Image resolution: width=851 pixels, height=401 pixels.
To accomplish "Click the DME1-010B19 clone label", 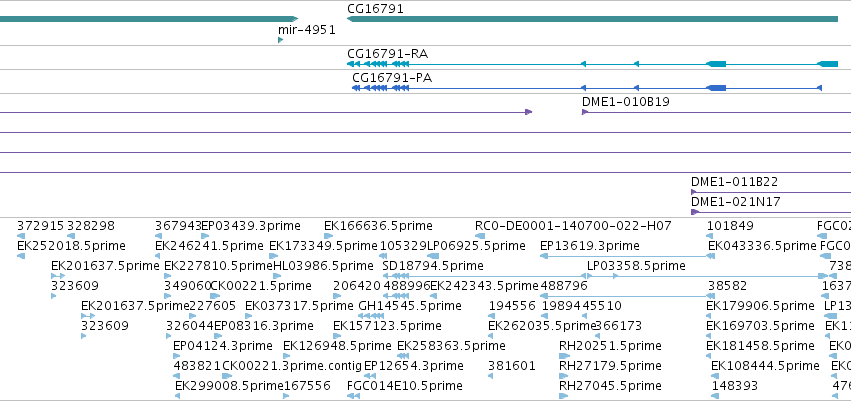I will click(x=626, y=101).
